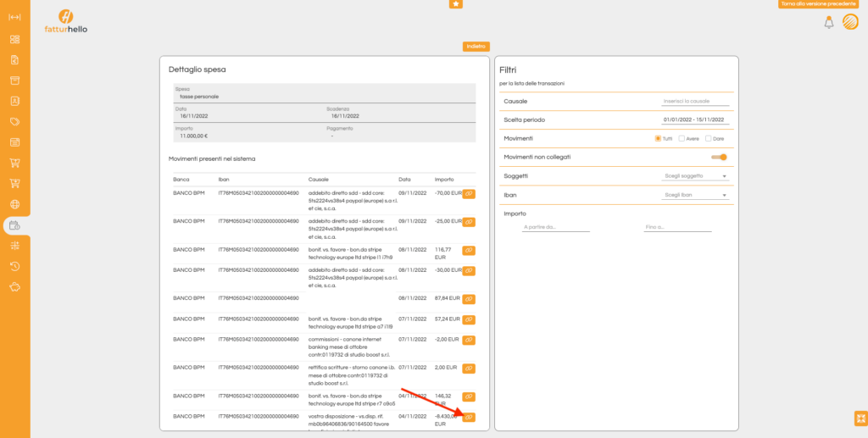
Task: Click the Data column header
Action: [404, 180]
